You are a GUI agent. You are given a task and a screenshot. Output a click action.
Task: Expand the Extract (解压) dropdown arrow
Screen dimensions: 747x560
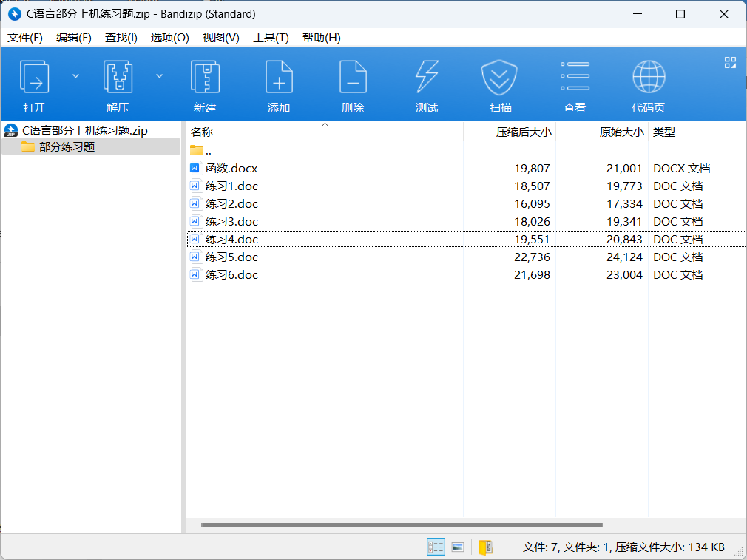pyautogui.click(x=159, y=76)
